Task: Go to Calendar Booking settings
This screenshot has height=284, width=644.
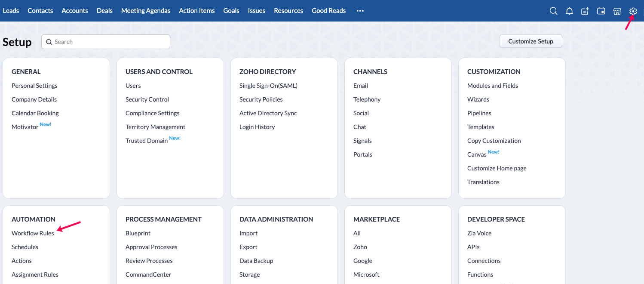Action: click(35, 113)
